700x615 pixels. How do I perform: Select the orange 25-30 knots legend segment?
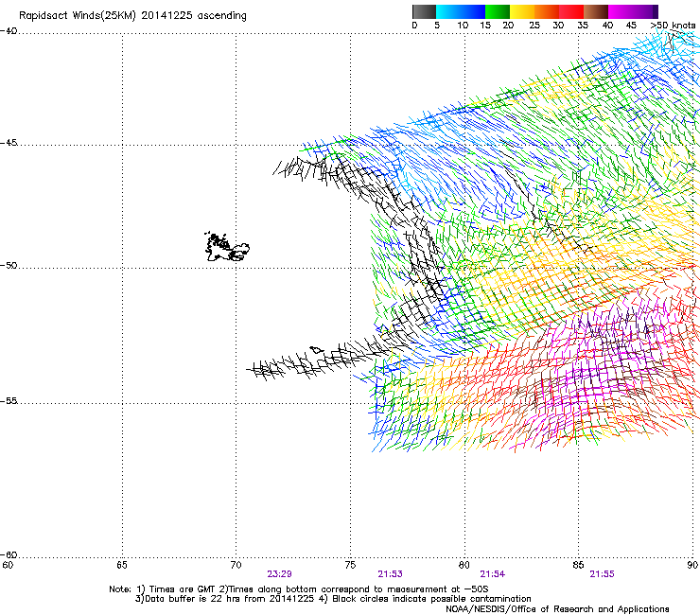point(547,11)
